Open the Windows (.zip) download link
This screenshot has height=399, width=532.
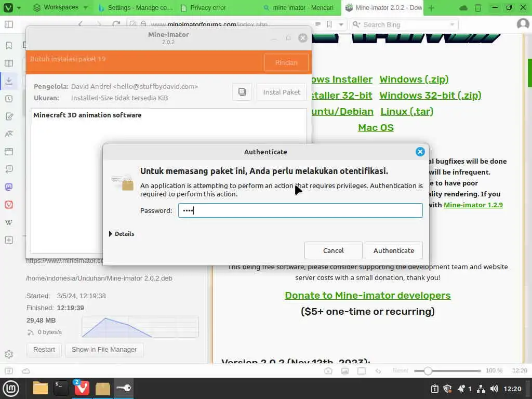coord(414,79)
